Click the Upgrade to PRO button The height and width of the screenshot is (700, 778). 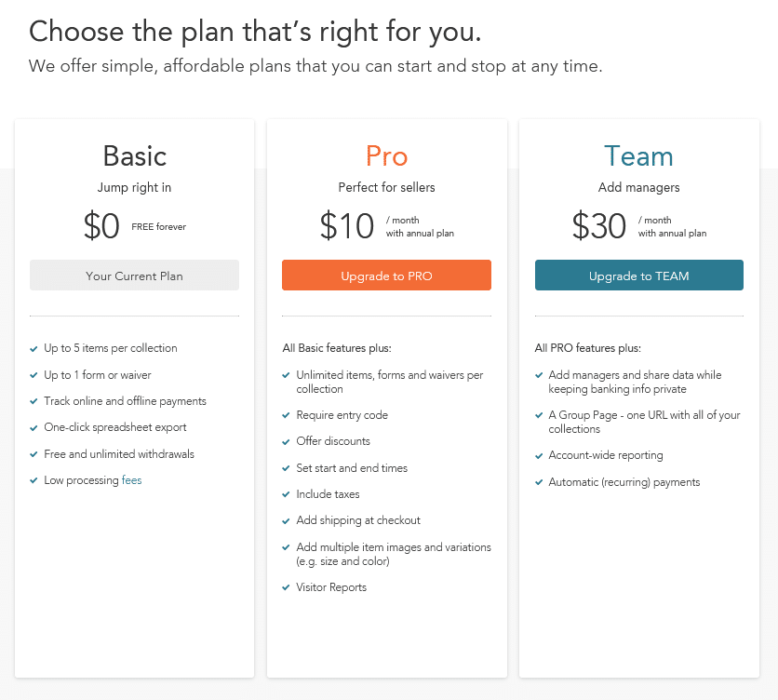click(x=386, y=275)
